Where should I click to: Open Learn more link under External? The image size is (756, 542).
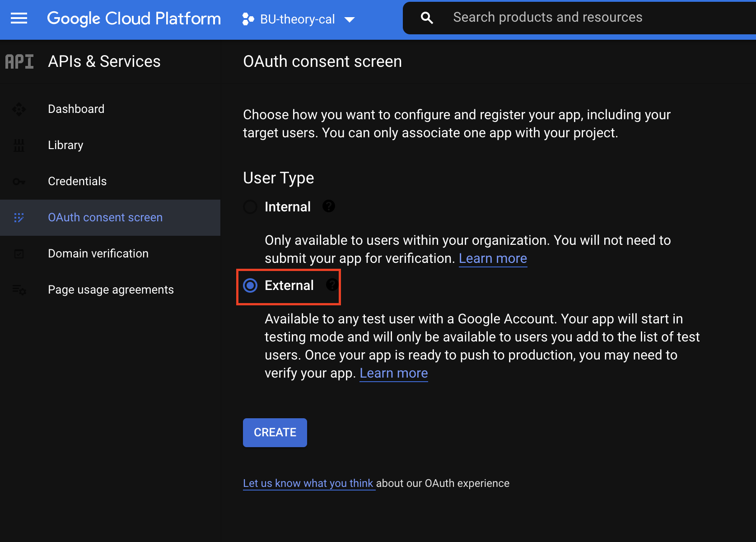394,373
